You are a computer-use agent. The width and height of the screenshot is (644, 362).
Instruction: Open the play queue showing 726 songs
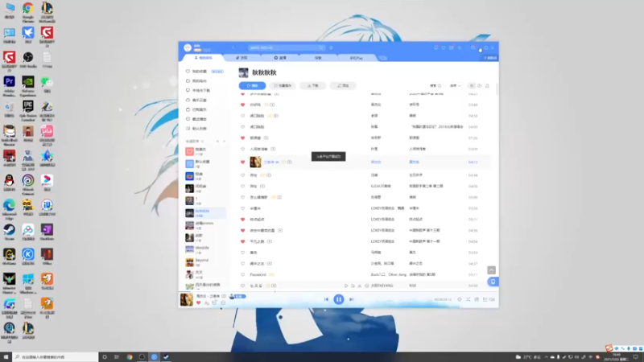coord(489,299)
